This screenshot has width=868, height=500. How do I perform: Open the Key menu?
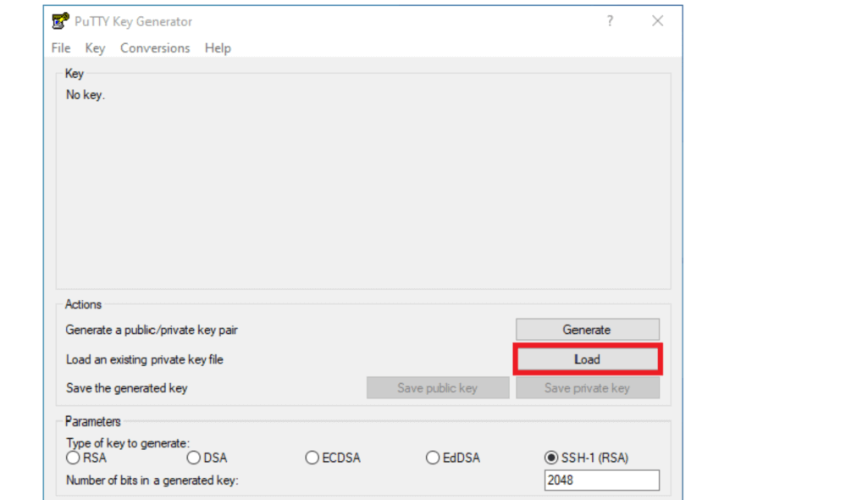(95, 48)
